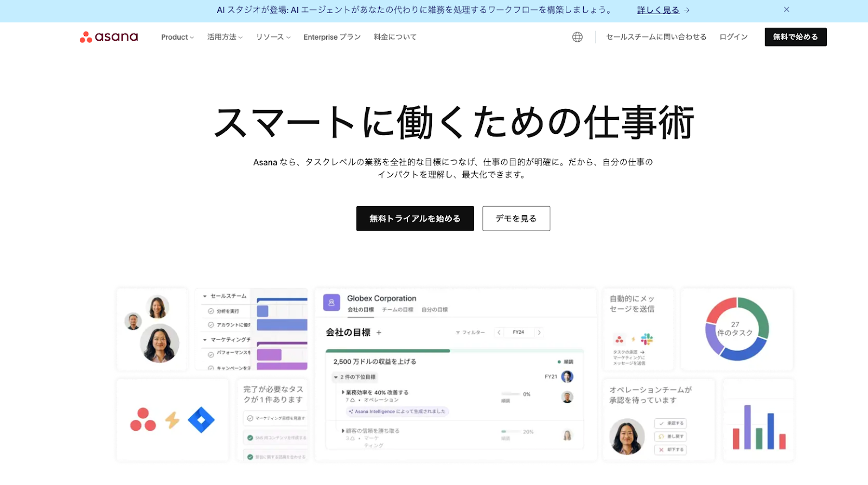Image resolution: width=868 pixels, height=485 pixels.
Task: Switch to the 自分の目標 tab
Action: (x=435, y=310)
